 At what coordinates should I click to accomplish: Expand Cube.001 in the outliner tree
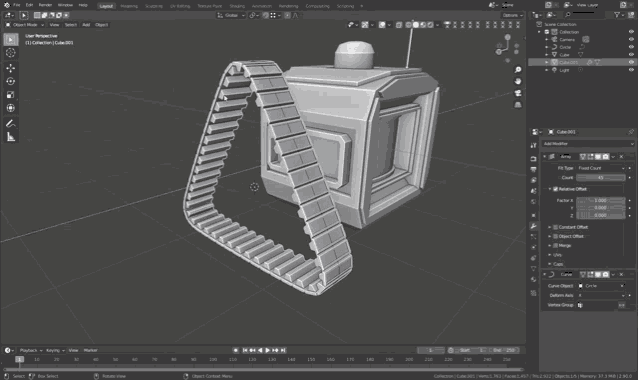click(546, 62)
